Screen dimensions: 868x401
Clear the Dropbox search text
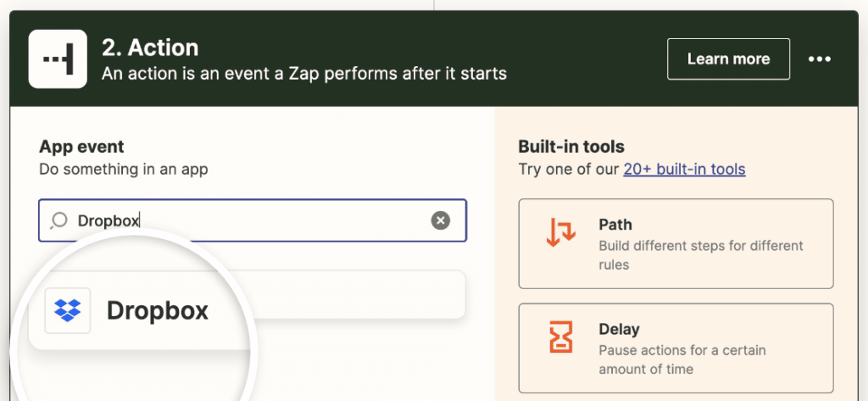(440, 220)
